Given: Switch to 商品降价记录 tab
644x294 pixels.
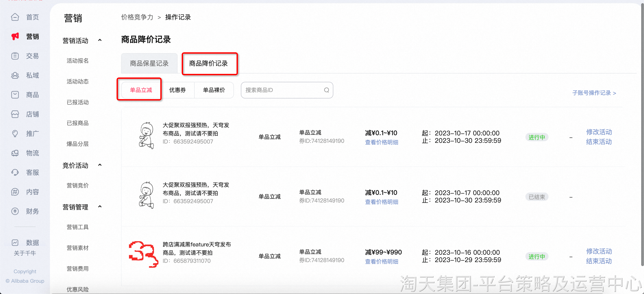Looking at the screenshot, I should (209, 63).
